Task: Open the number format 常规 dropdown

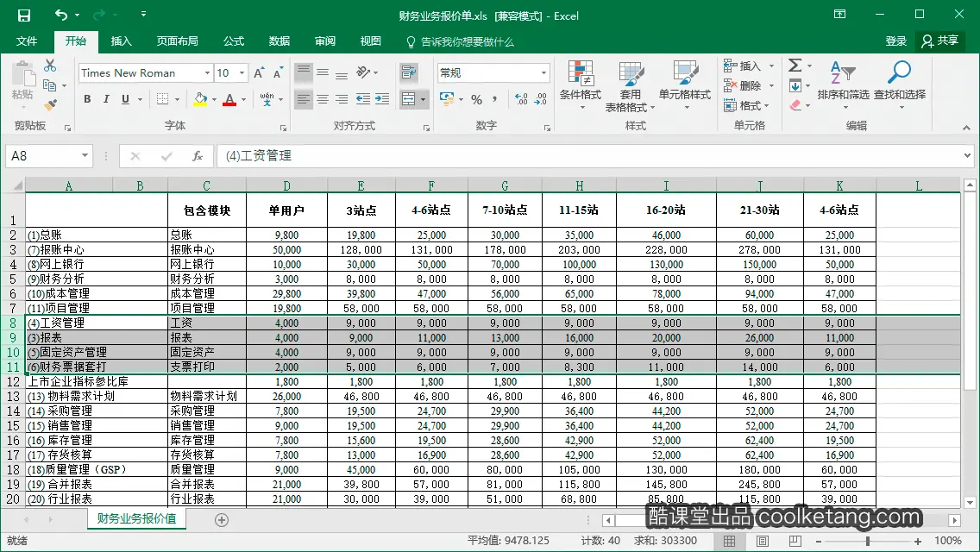Action: (543, 73)
